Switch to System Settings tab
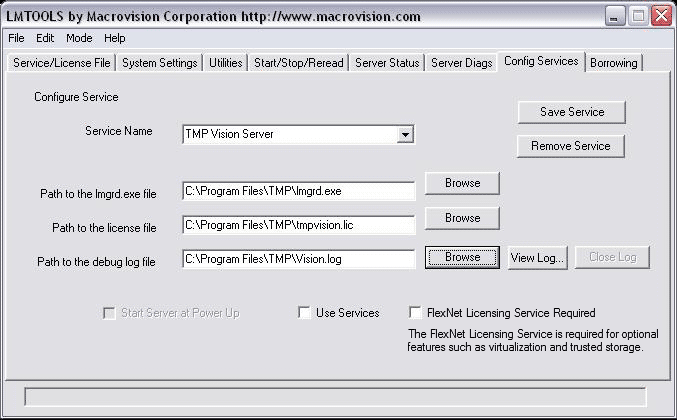 tap(159, 63)
